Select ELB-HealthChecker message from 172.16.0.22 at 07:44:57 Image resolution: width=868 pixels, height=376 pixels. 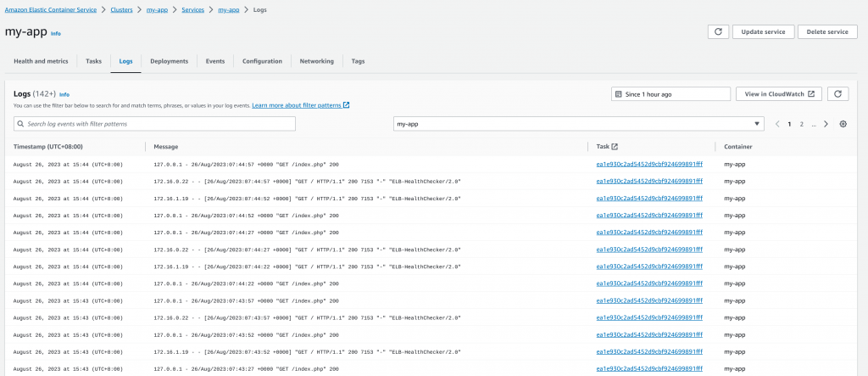pyautogui.click(x=307, y=182)
